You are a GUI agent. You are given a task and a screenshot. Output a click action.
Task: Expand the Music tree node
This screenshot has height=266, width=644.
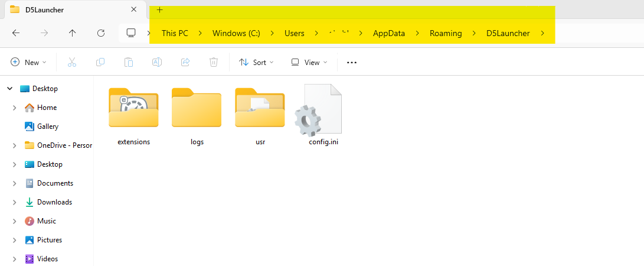[x=15, y=221]
